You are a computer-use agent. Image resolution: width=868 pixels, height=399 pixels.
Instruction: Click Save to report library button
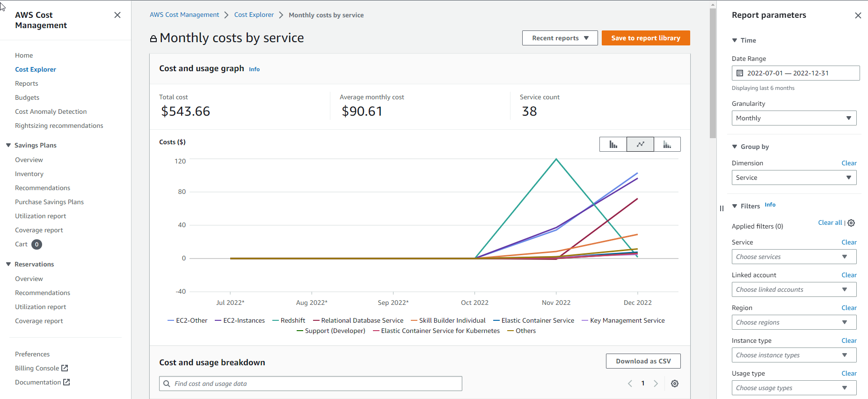(646, 38)
